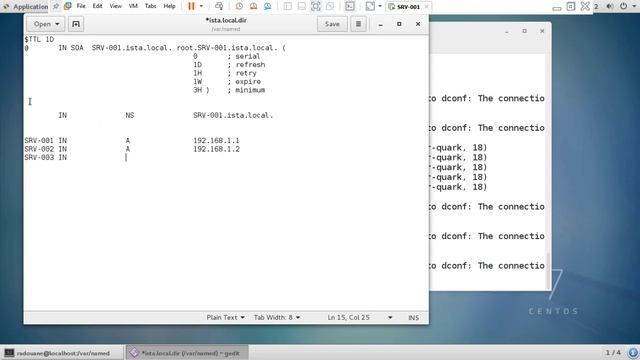Maximize the gedit window

click(399, 24)
